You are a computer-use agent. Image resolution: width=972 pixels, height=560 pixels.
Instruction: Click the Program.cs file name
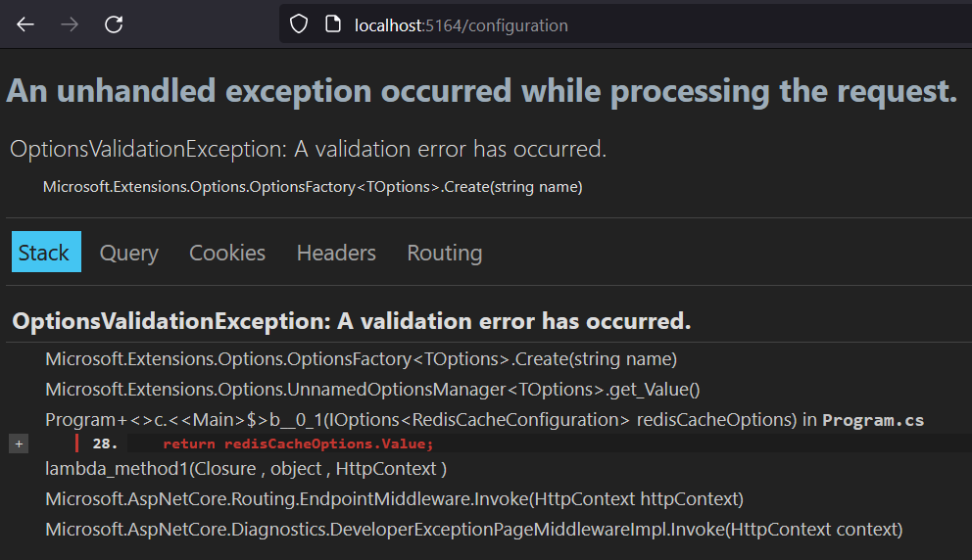(873, 420)
